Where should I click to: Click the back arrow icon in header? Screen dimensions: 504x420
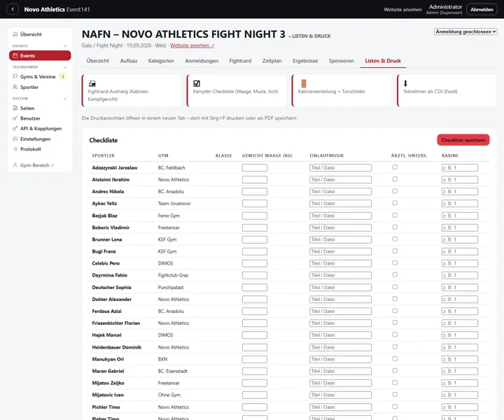click(x=13, y=9)
